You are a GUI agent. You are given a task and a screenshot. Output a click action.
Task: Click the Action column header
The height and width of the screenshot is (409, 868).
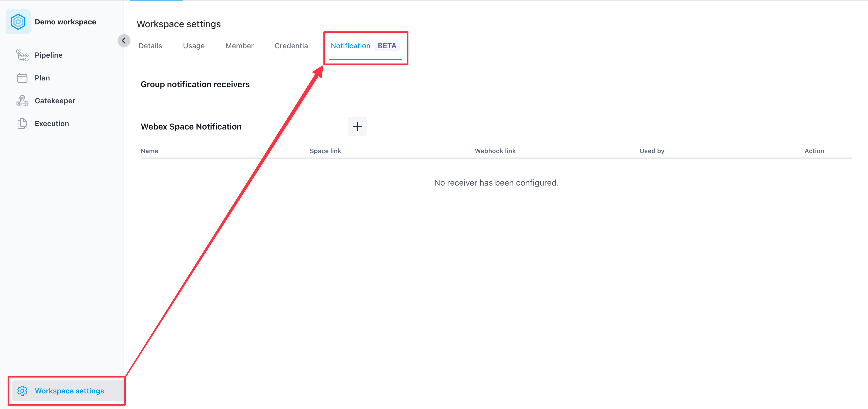click(x=814, y=151)
